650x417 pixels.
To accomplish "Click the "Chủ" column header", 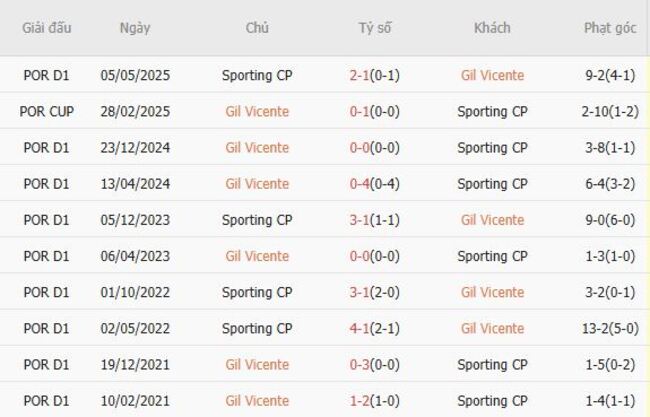I will pos(257,28).
